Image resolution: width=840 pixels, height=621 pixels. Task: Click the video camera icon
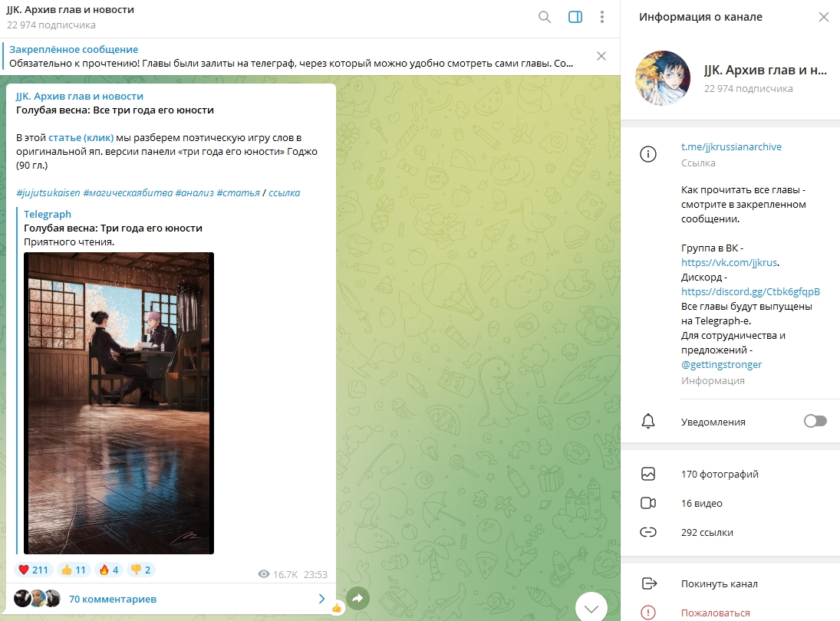648,503
